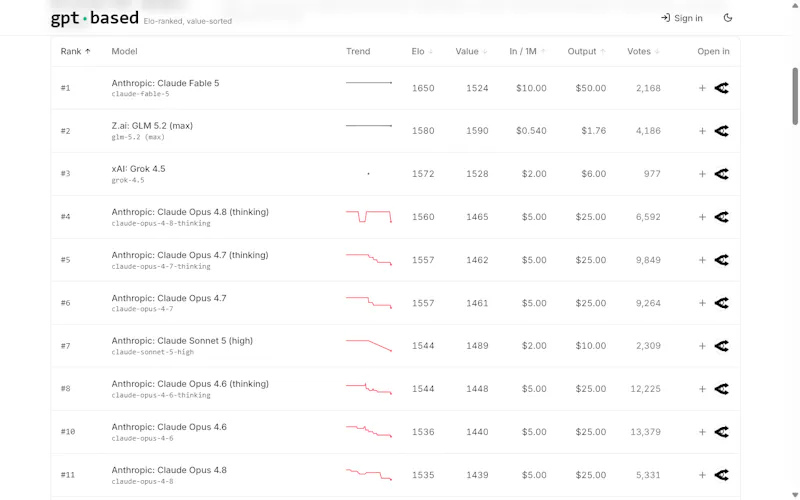Click the page's vertical scrollbar thumb
This screenshot has width=800, height=500.
[x=795, y=96]
